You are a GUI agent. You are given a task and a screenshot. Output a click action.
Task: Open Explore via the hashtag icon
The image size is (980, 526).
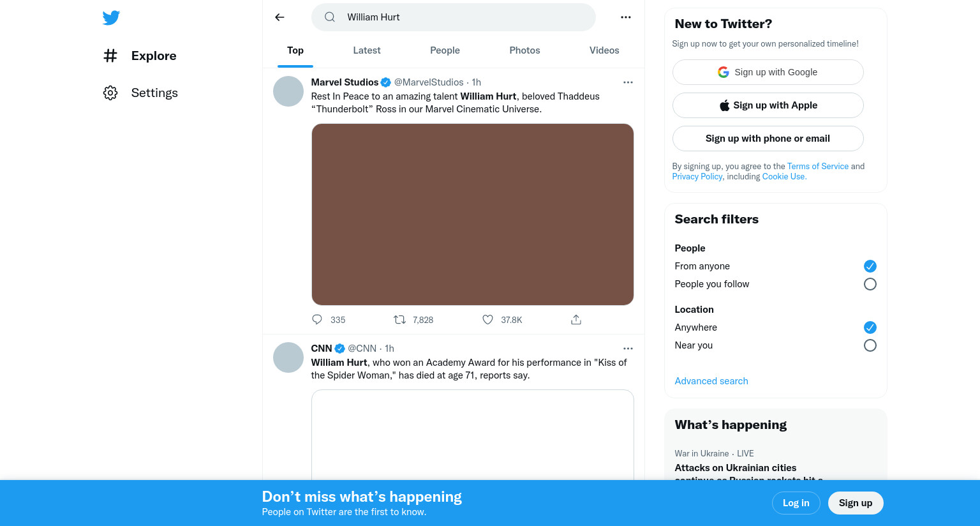point(110,56)
